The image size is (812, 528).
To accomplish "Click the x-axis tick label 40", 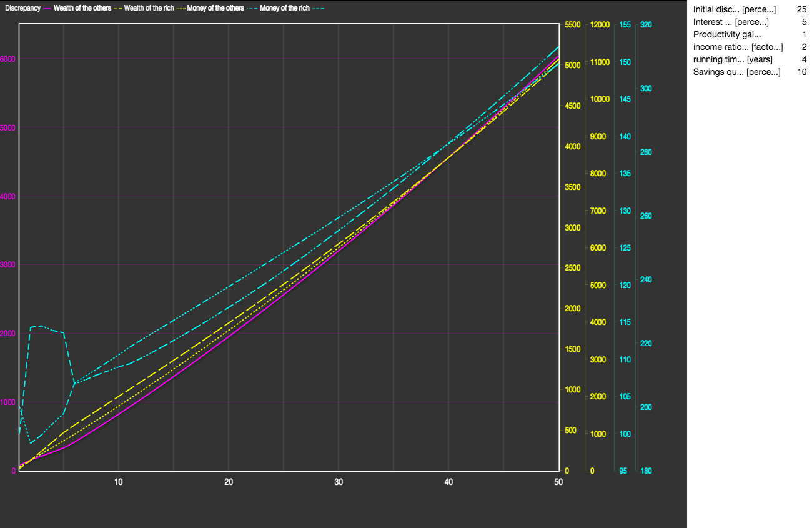I will 448,482.
